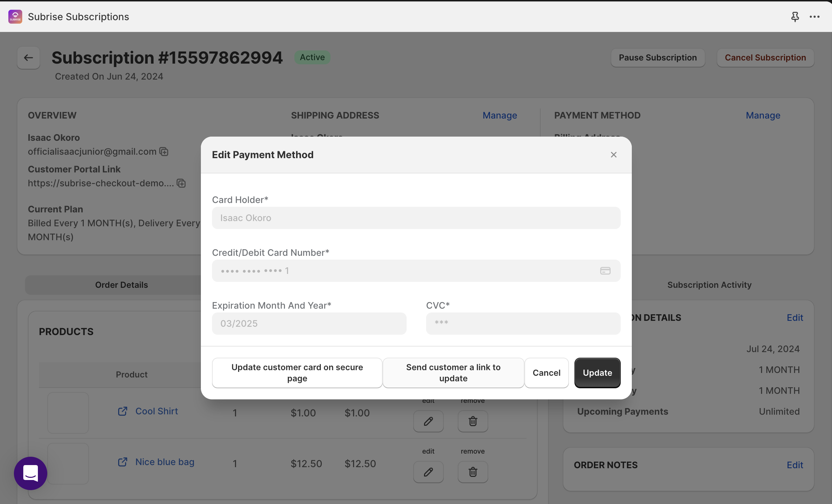
Task: Click Send customer a link to update
Action: (453, 373)
